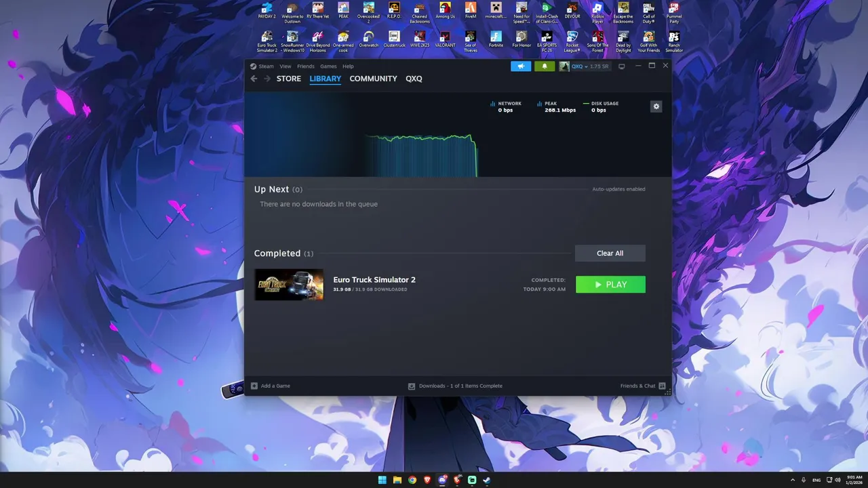Image resolution: width=868 pixels, height=488 pixels.
Task: Open Welcome to Dustown desktop shortcut
Action: tap(292, 13)
